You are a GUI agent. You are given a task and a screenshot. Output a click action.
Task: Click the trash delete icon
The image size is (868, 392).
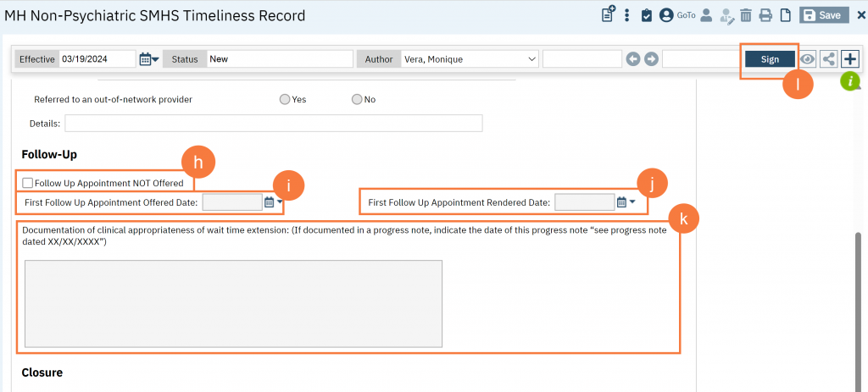tap(746, 15)
